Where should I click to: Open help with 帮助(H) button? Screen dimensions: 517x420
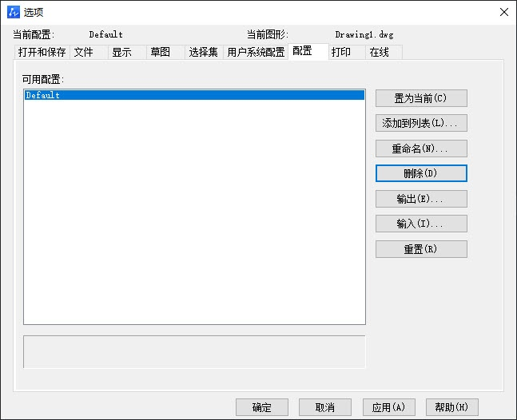click(451, 407)
